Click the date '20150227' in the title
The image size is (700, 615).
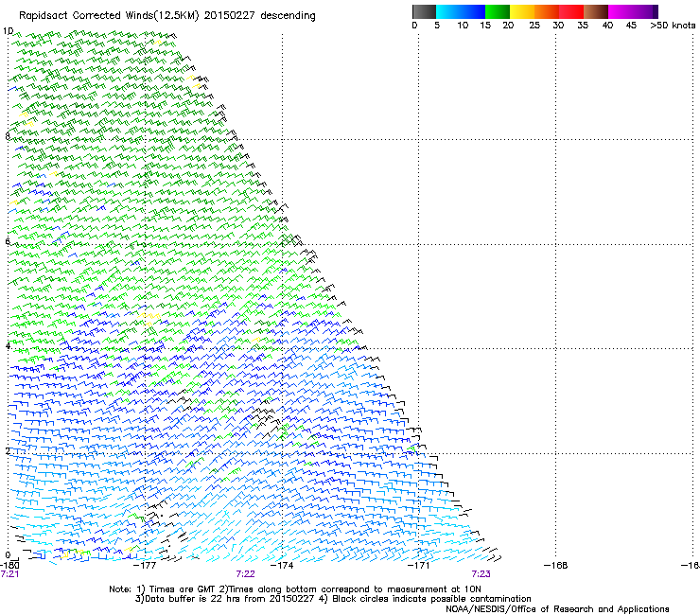click(x=230, y=16)
